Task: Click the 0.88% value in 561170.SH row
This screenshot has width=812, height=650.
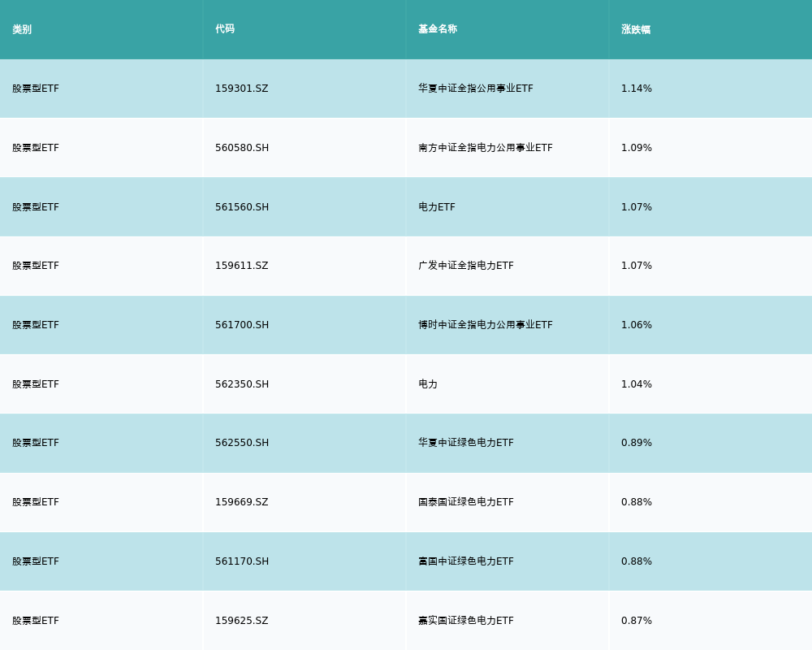Action: tap(637, 561)
